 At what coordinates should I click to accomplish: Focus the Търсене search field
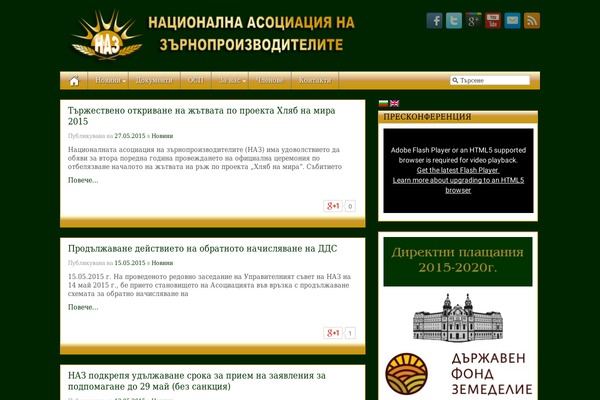click(x=490, y=80)
